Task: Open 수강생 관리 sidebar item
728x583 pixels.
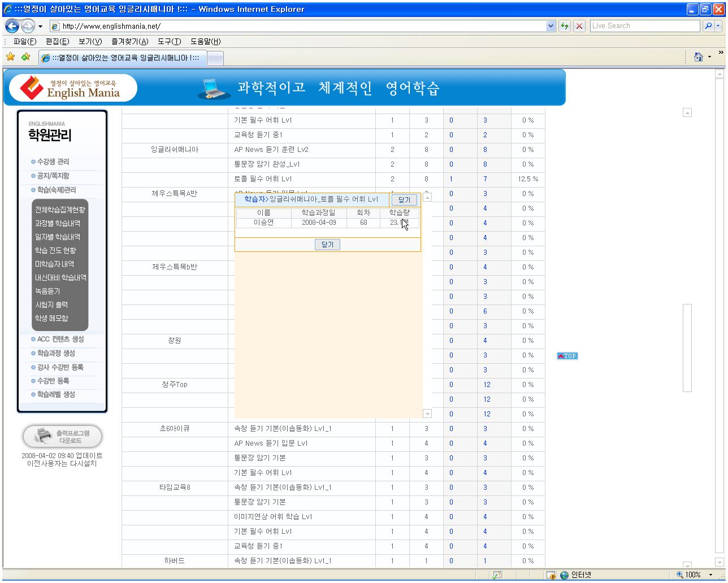Action: (x=53, y=162)
